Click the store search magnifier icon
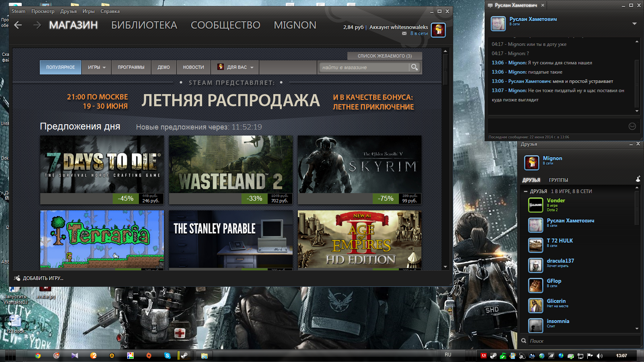644x362 pixels. coord(414,67)
